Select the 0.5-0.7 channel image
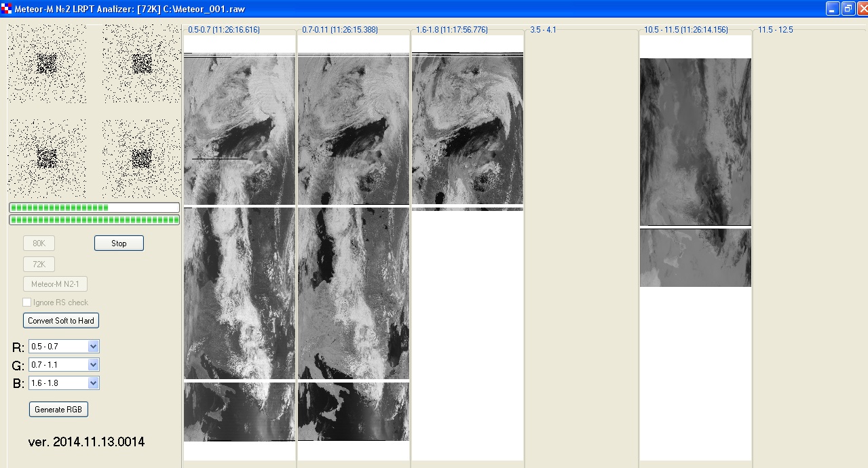This screenshot has width=868, height=468. 240,248
